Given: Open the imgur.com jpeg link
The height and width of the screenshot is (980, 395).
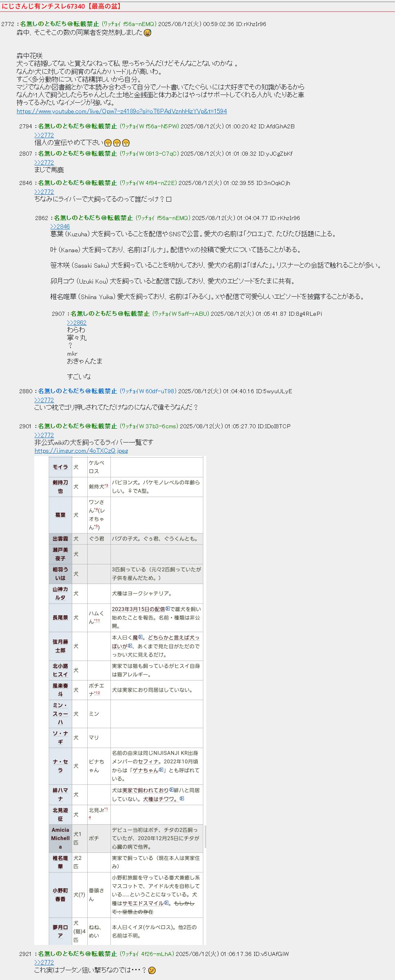Looking at the screenshot, I should 81,451.
